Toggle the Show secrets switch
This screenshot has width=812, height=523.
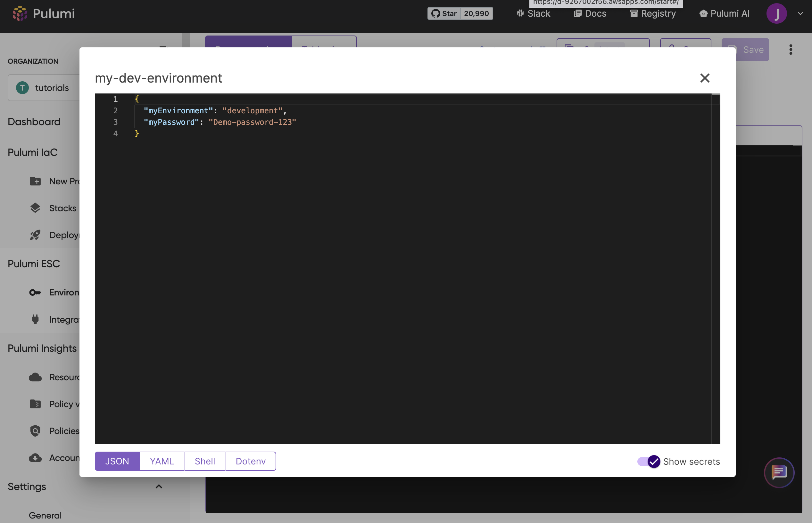649,462
